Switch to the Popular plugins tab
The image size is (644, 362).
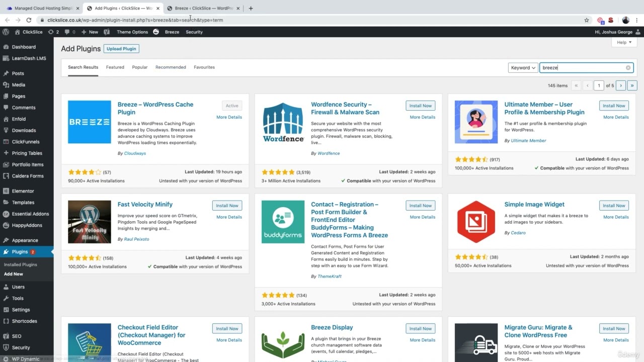click(140, 67)
